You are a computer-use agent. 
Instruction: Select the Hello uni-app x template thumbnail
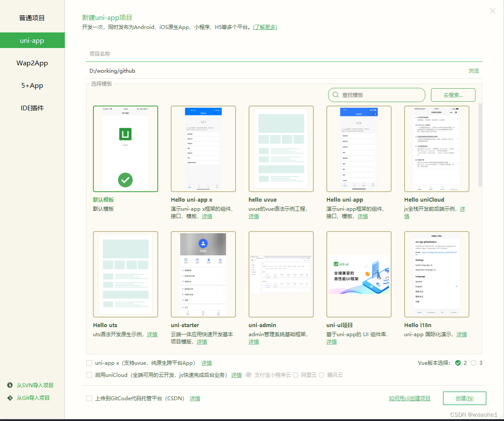click(x=203, y=149)
